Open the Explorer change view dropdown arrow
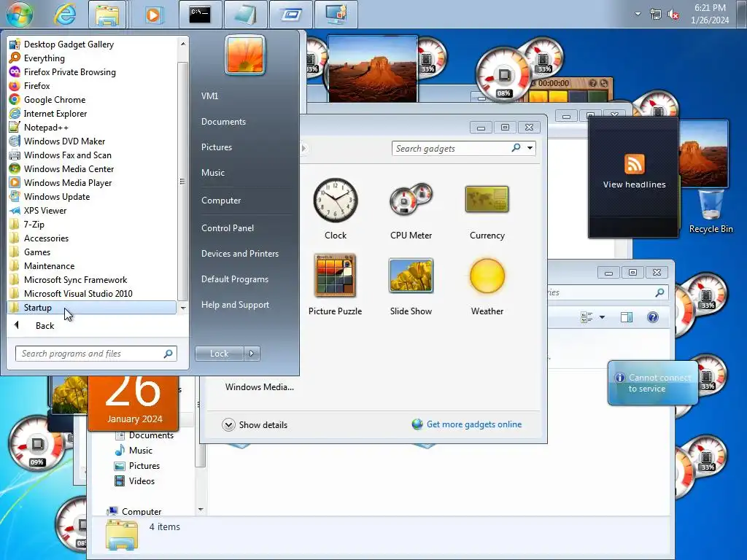747x560 pixels. click(602, 317)
